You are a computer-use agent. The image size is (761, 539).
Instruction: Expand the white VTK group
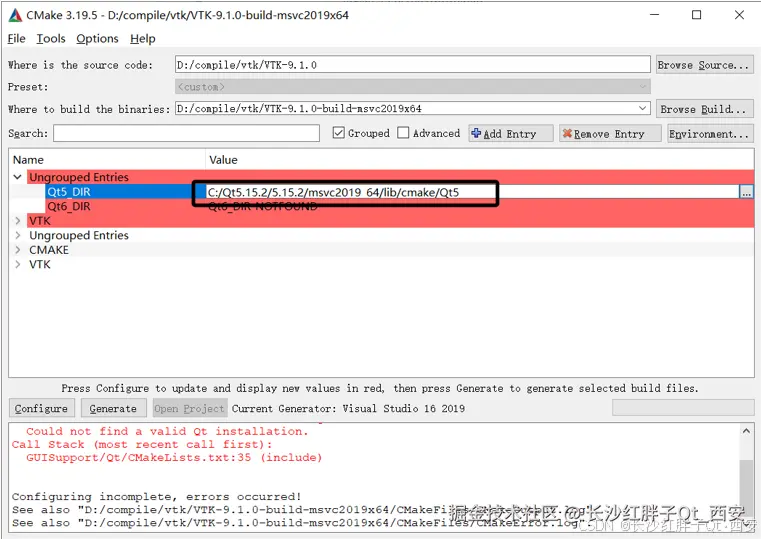pyautogui.click(x=17, y=265)
